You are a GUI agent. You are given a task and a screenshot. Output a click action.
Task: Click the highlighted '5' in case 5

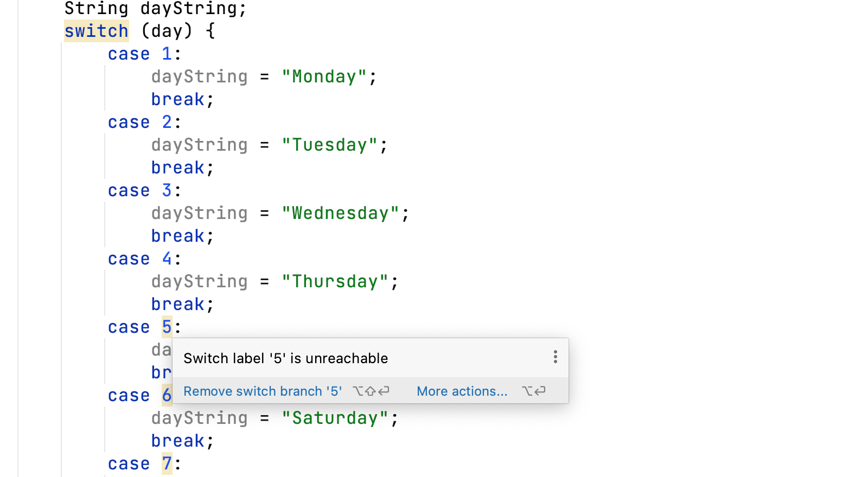[x=166, y=327]
